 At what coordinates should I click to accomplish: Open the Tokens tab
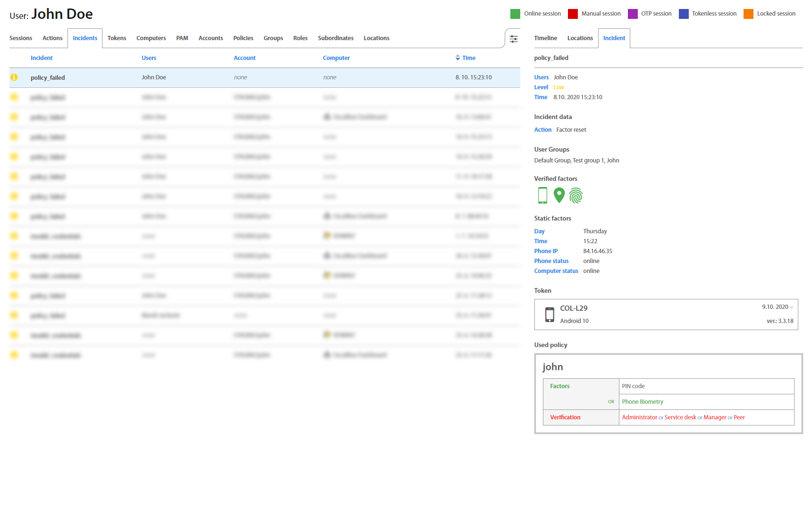pos(117,38)
